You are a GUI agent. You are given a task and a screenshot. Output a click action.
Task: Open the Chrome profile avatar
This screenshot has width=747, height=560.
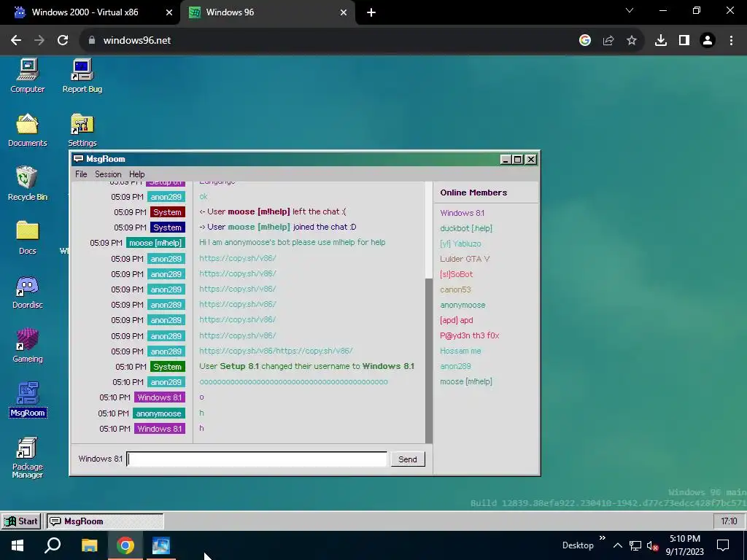click(708, 41)
